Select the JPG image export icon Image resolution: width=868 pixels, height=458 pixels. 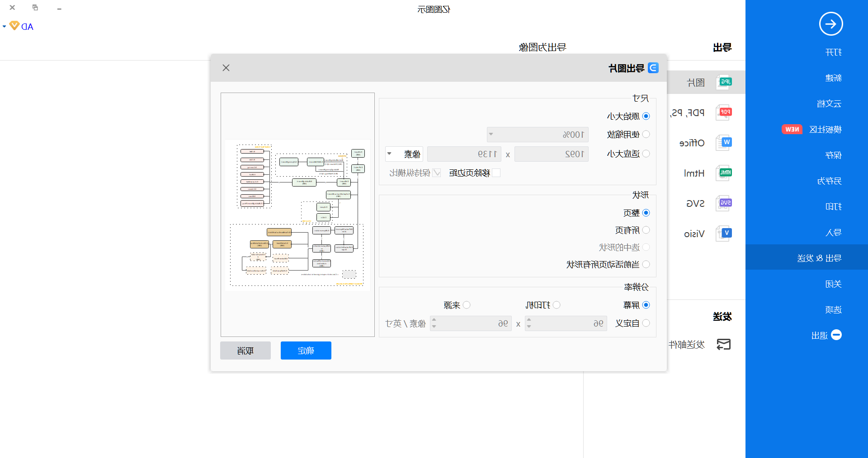724,82
